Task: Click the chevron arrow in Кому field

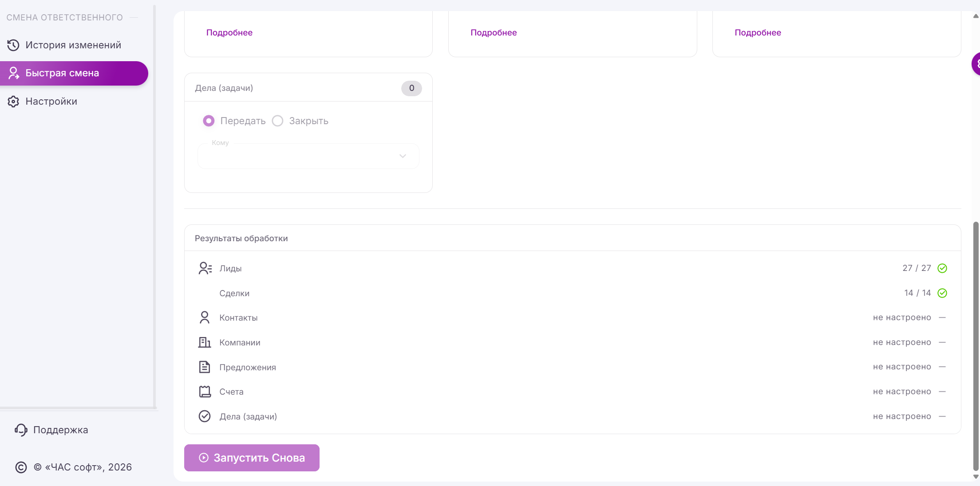Action: pyautogui.click(x=403, y=156)
